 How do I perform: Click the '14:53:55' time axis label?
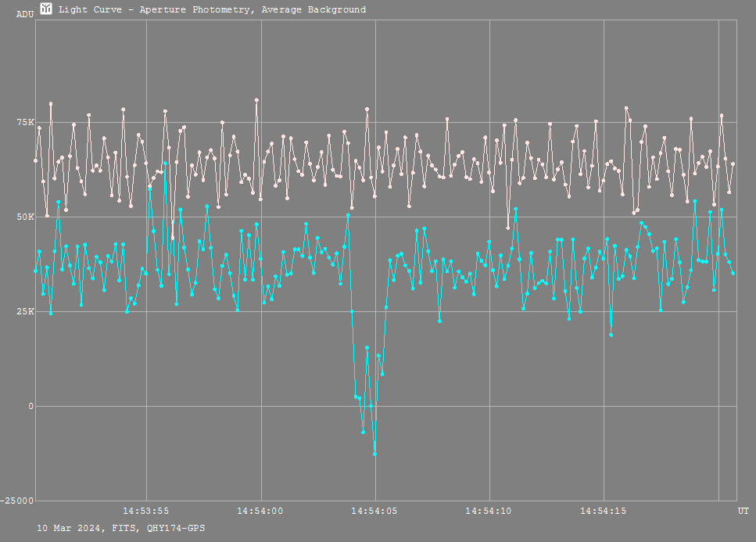pyautogui.click(x=146, y=511)
